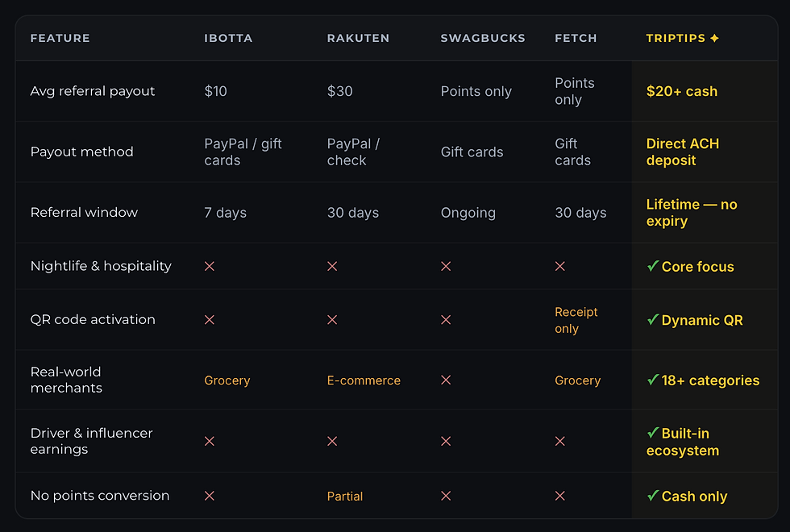790x532 pixels.
Task: Click Fetch's '30 days' referral window
Action: 580,213
